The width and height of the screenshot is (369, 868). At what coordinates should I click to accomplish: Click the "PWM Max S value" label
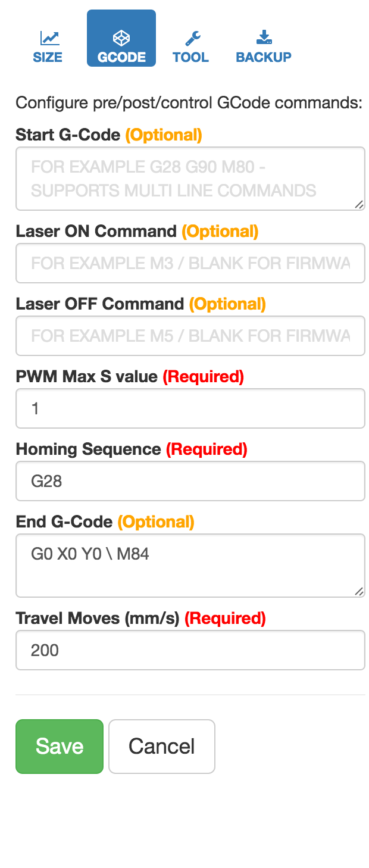[86, 377]
